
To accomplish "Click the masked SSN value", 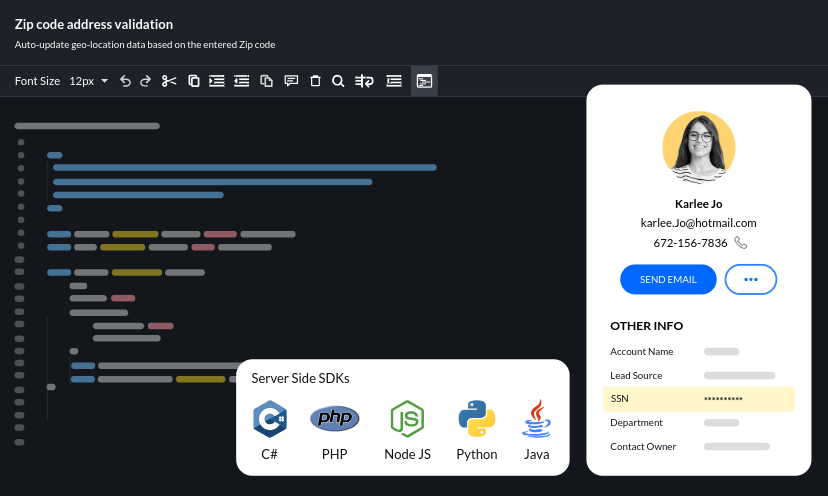I will 723,399.
